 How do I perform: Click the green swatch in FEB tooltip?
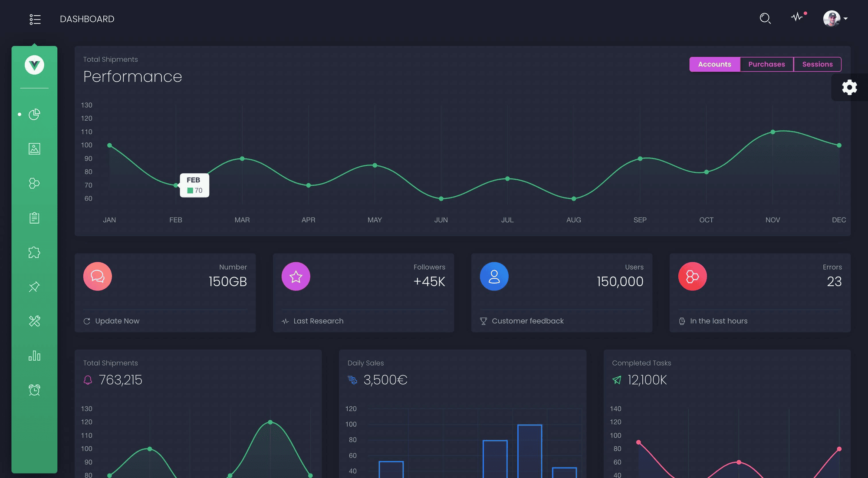[x=190, y=191]
